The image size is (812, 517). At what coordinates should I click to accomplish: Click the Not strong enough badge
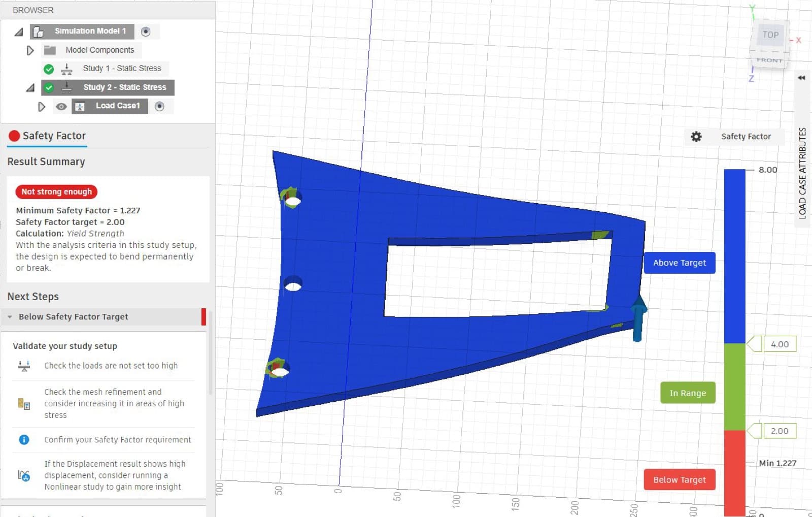click(56, 191)
